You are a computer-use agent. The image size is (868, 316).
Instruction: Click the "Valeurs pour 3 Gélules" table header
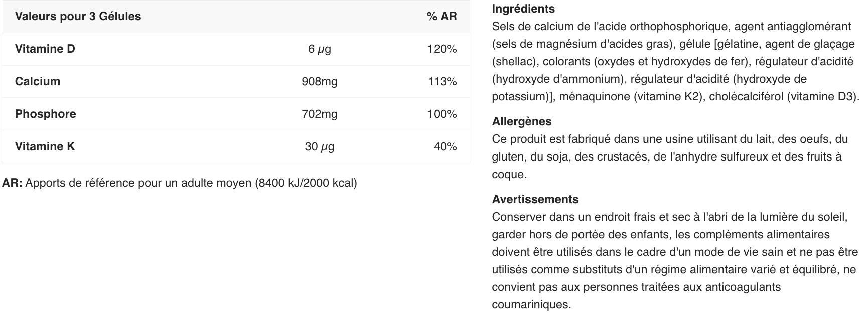[78, 16]
